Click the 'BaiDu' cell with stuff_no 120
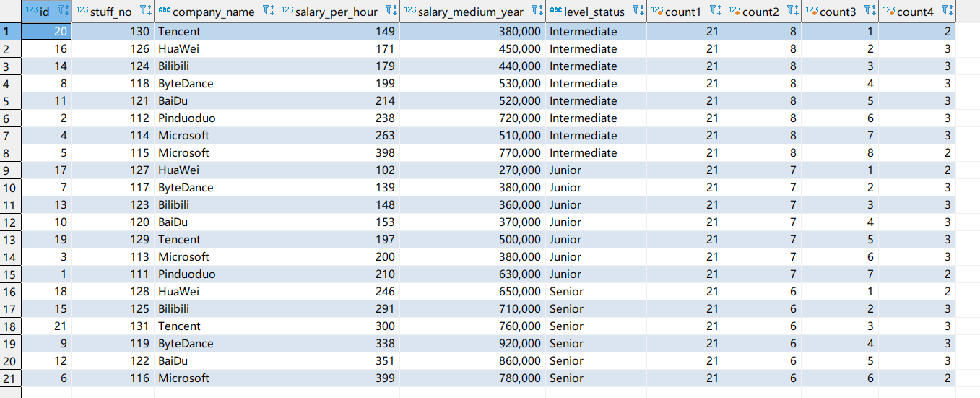This screenshot has width=980, height=398. (x=215, y=222)
